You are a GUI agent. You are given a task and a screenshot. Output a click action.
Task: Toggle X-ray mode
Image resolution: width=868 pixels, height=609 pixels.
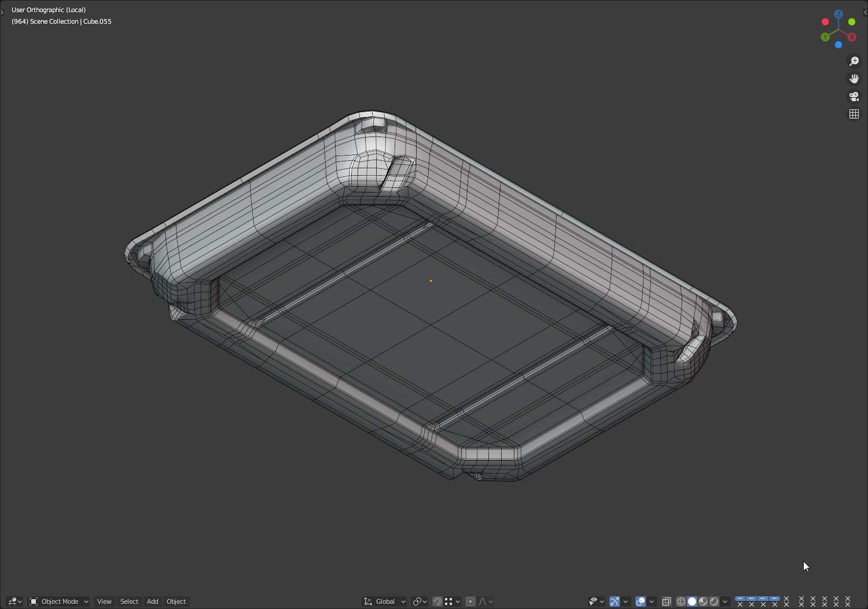[x=667, y=601]
